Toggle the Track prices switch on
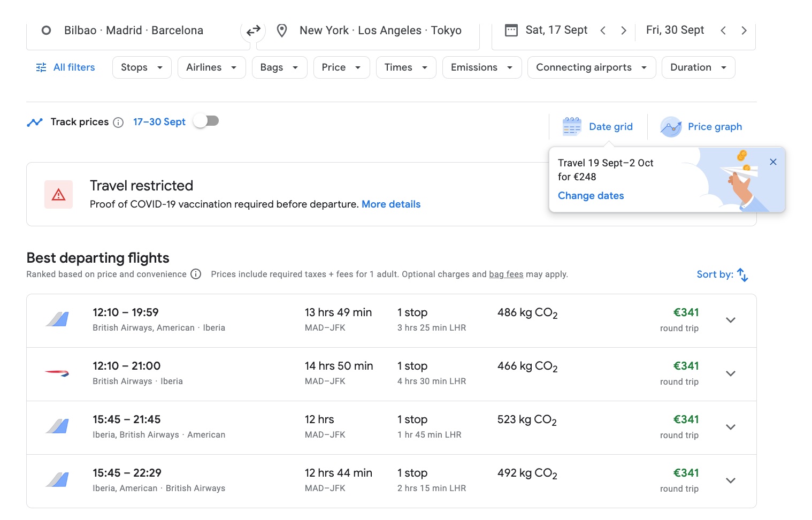Screen dimensions: 812x520 coord(206,121)
